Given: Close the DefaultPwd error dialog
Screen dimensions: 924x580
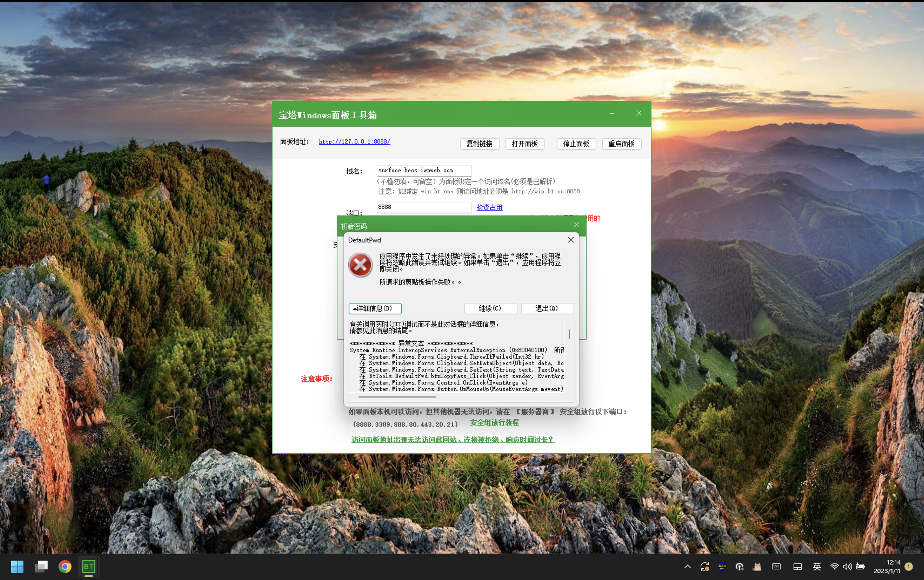Looking at the screenshot, I should (x=571, y=240).
